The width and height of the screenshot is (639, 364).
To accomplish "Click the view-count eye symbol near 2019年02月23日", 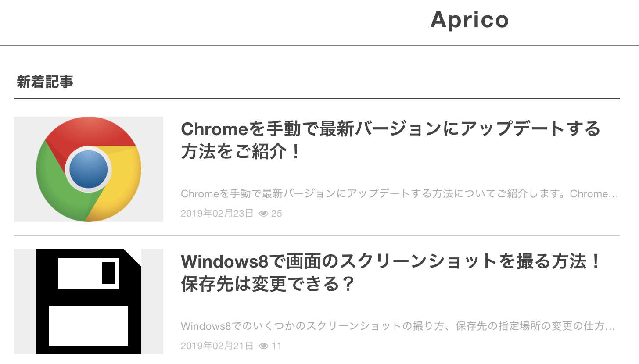I will [263, 214].
